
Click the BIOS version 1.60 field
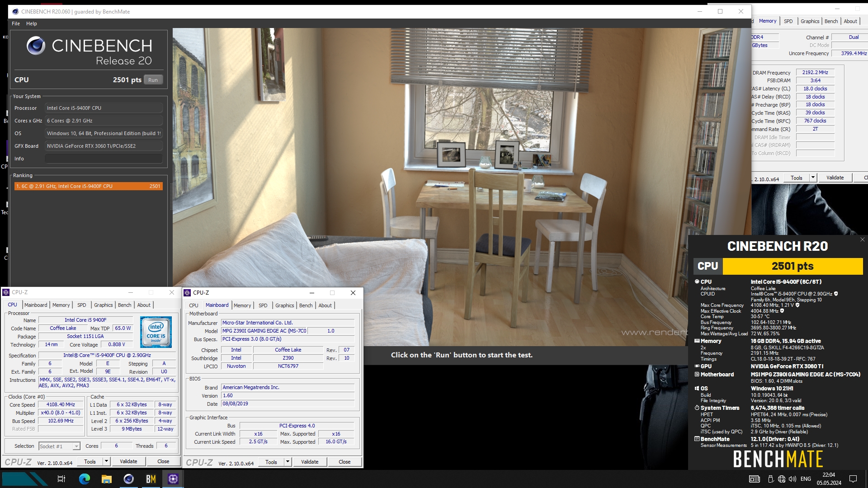coord(288,396)
